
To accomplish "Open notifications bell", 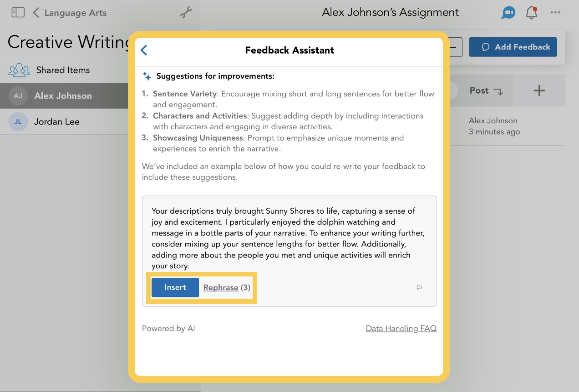I will [532, 13].
